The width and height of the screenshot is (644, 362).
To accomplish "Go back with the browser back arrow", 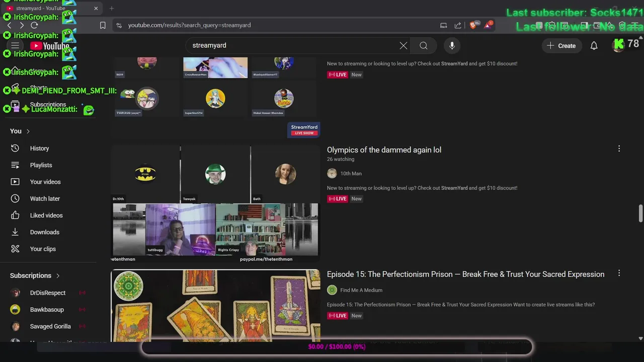I will coord(9,25).
